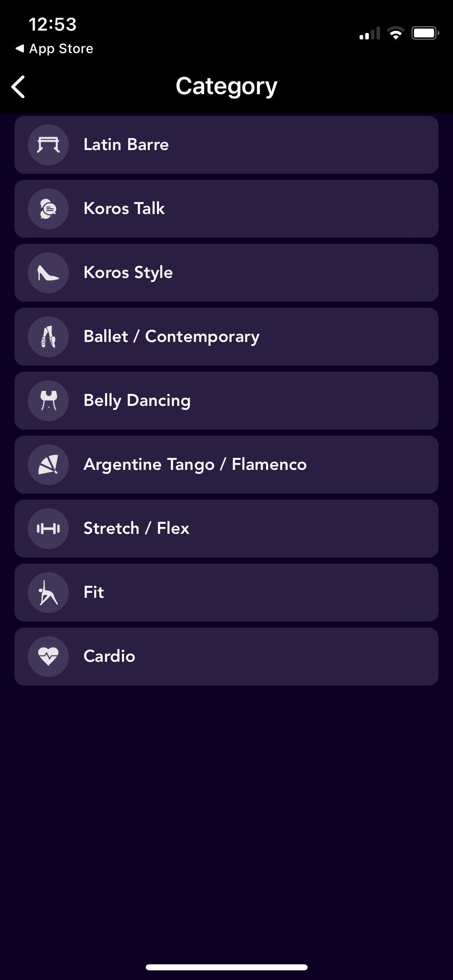The image size is (453, 980).
Task: Tap the ballet shoes icon
Action: pyautogui.click(x=48, y=337)
